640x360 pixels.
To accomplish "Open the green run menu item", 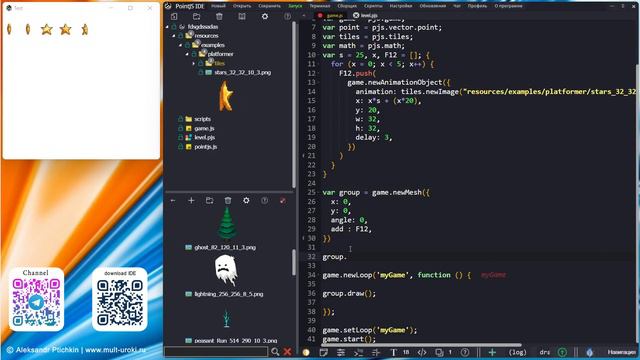I will pyautogui.click(x=295, y=6).
